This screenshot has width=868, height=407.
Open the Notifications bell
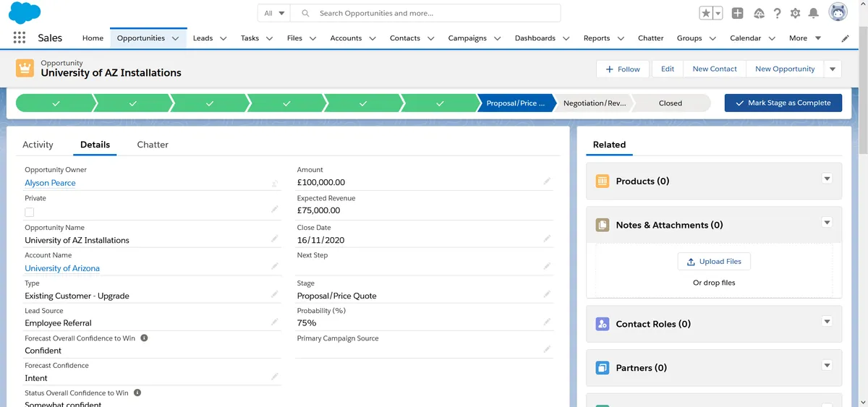[814, 13]
